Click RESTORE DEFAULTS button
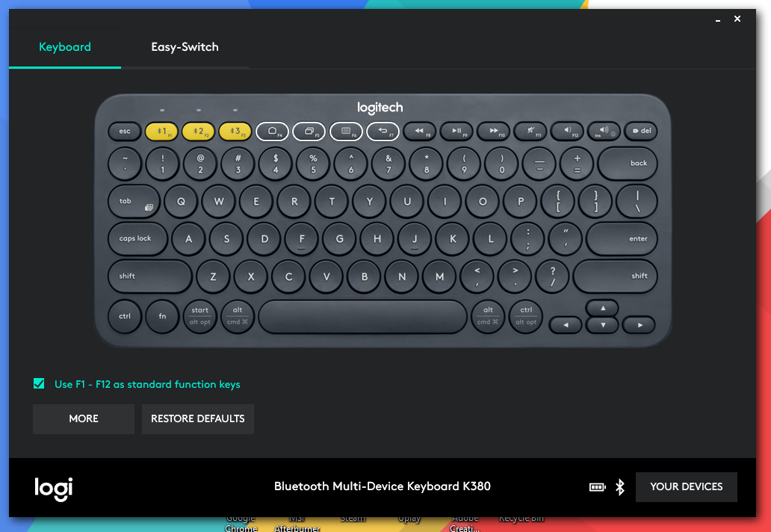 198,419
